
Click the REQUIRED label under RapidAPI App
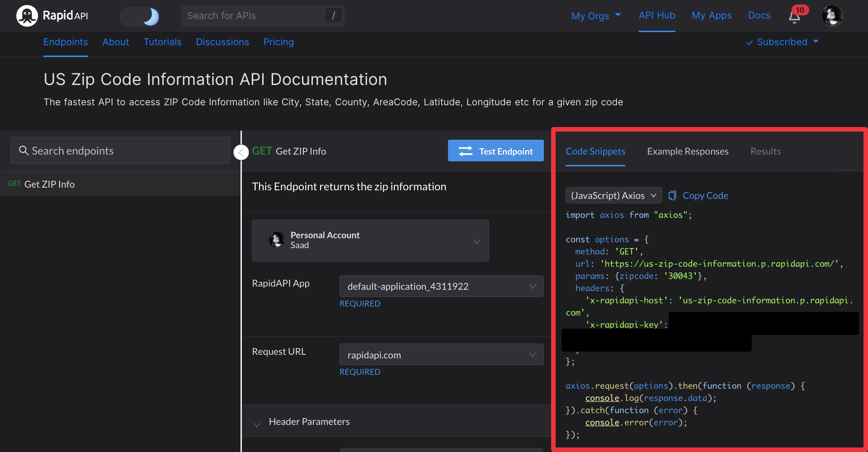point(360,304)
